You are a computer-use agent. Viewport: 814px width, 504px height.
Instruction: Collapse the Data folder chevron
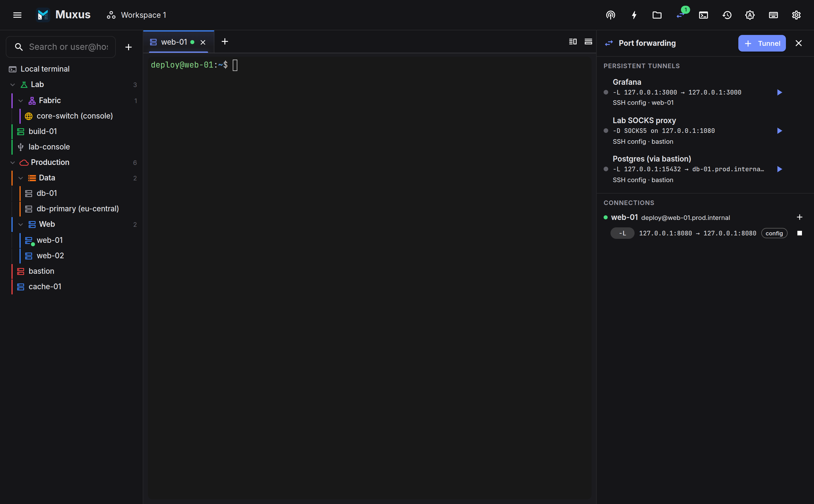[x=21, y=178]
